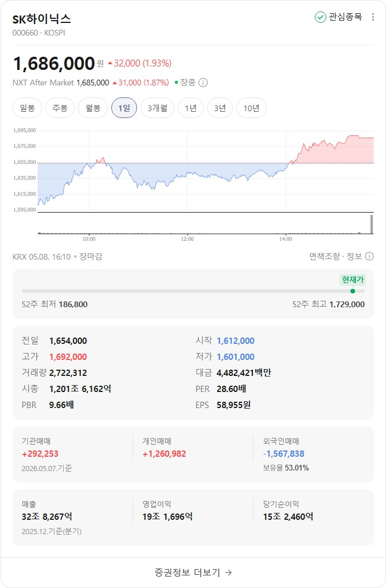Viewport: 386px width, 588px height.
Task: Click the intraday price chart area
Action: tap(205, 171)
